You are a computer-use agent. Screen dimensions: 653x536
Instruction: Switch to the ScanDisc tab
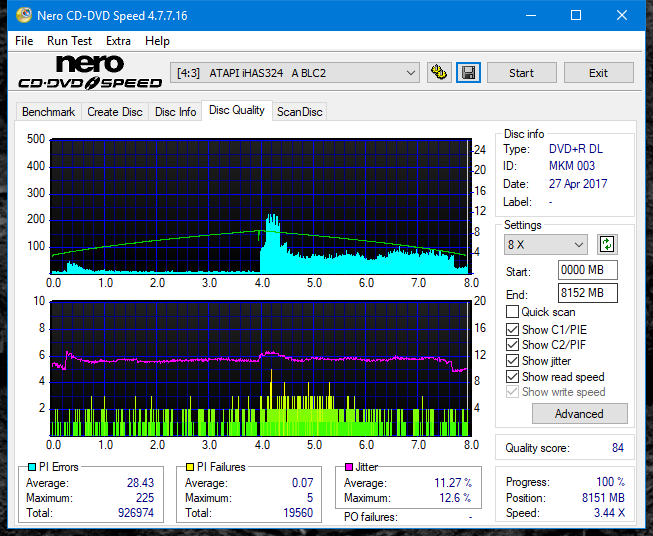coord(299,112)
